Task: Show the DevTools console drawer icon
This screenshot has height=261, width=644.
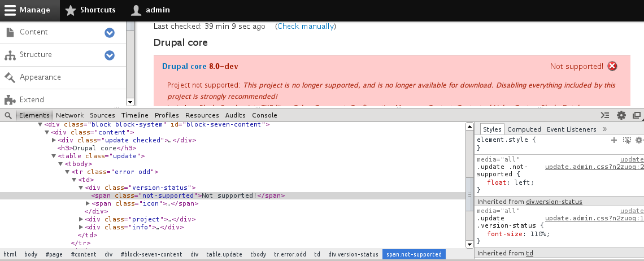Action: click(x=605, y=115)
